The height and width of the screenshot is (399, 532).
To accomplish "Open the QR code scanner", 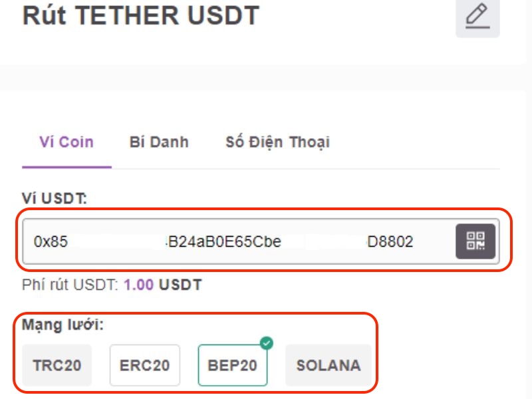I will click(475, 241).
